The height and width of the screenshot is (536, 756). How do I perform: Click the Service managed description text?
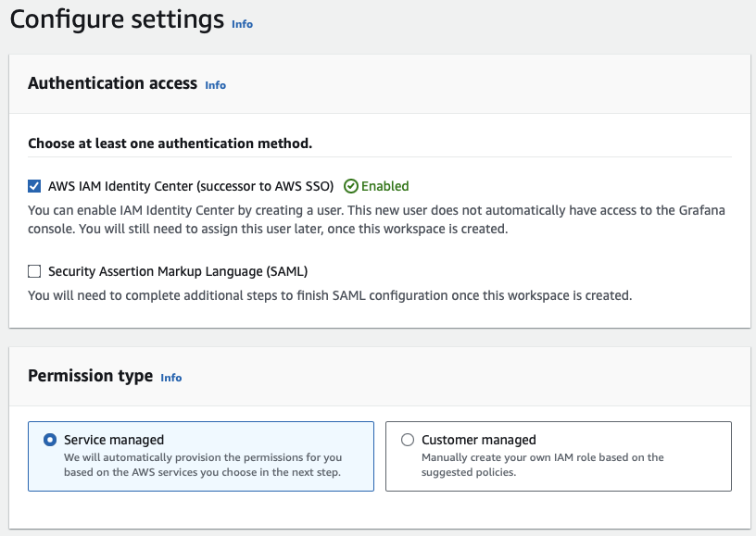tap(202, 465)
